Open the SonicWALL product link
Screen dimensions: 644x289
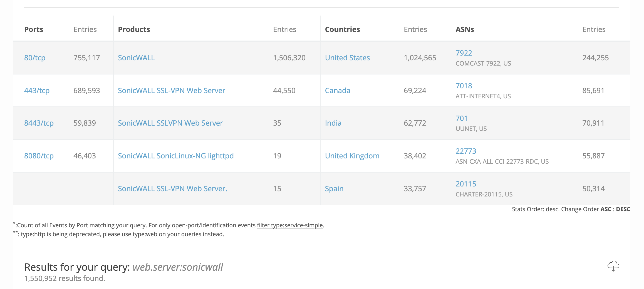click(136, 58)
